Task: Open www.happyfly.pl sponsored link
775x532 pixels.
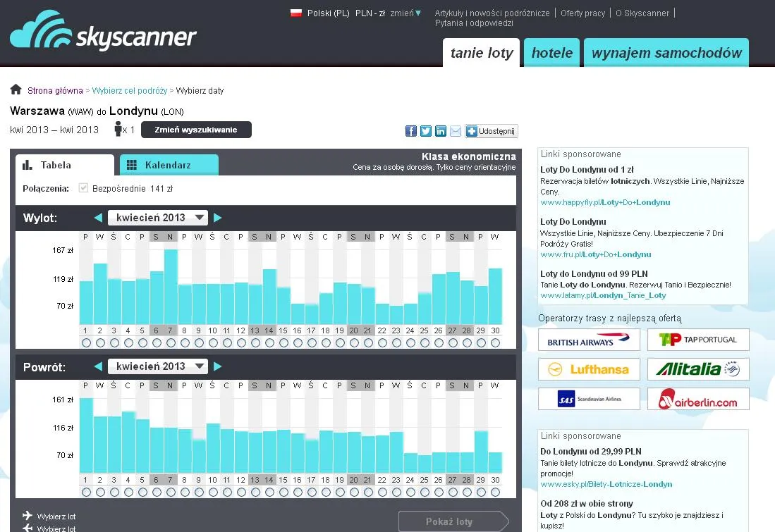Action: click(606, 202)
